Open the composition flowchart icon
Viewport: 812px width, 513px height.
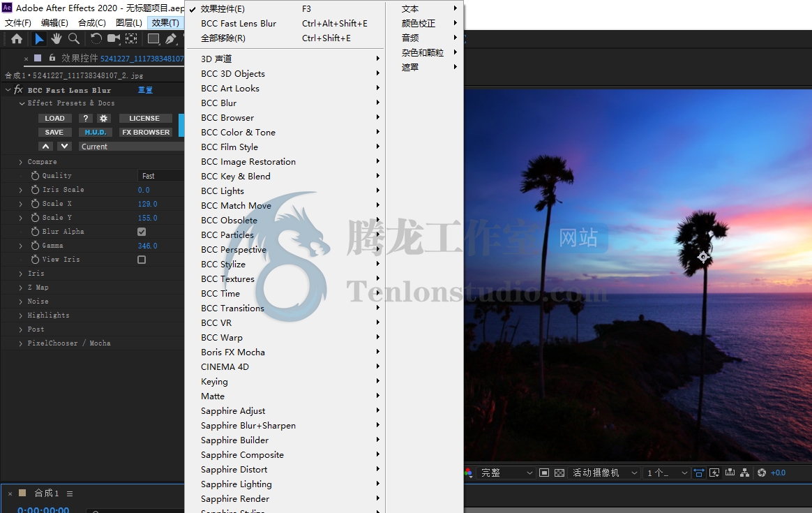(x=744, y=473)
